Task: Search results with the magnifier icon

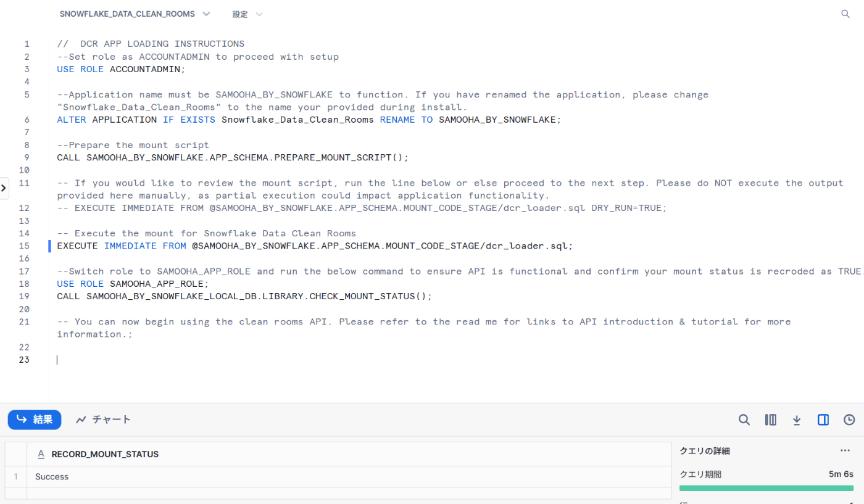Action: (x=744, y=419)
